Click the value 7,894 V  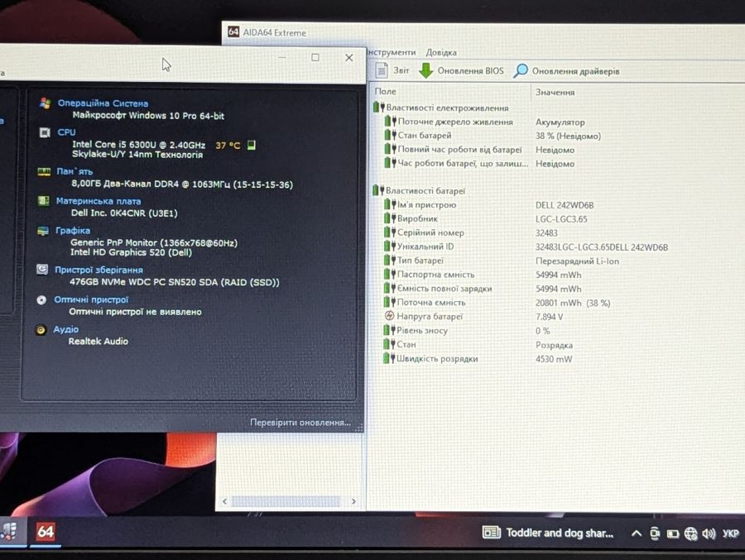[x=549, y=317]
